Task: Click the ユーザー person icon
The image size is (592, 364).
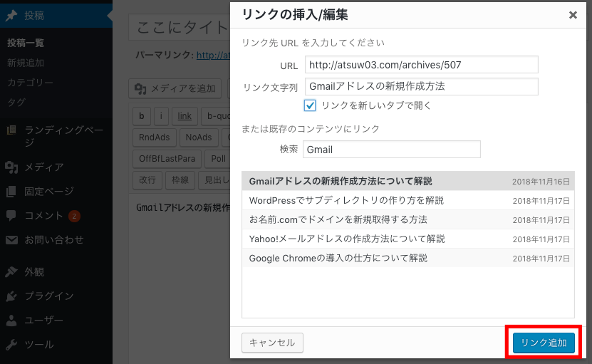Action: [11, 321]
